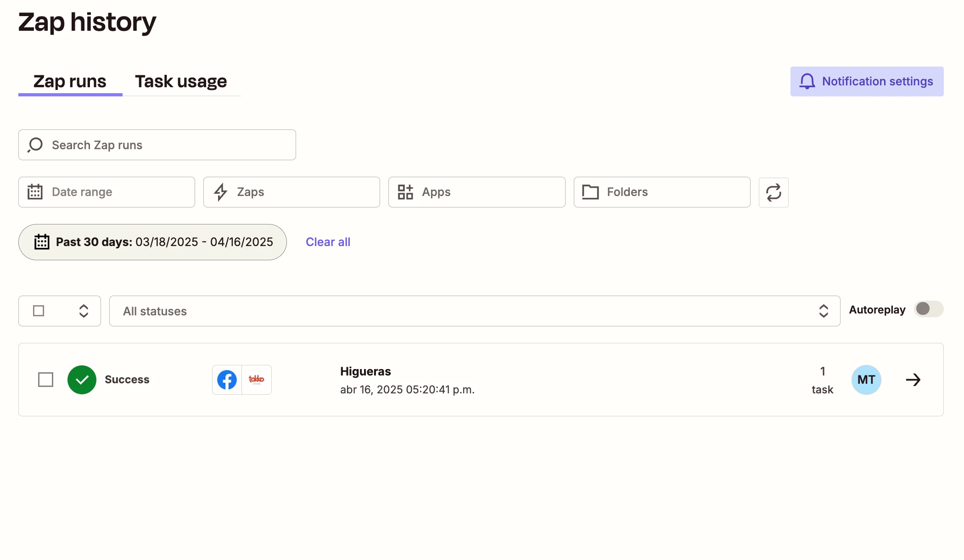
Task: Open the All statuses dropdown
Action: pos(474,311)
